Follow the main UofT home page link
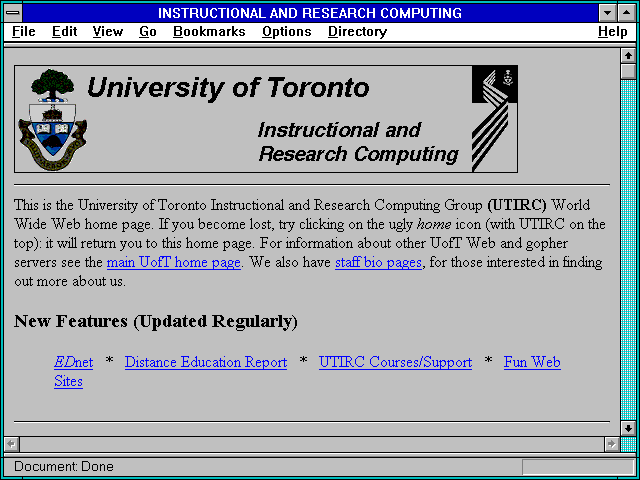 tap(173, 262)
